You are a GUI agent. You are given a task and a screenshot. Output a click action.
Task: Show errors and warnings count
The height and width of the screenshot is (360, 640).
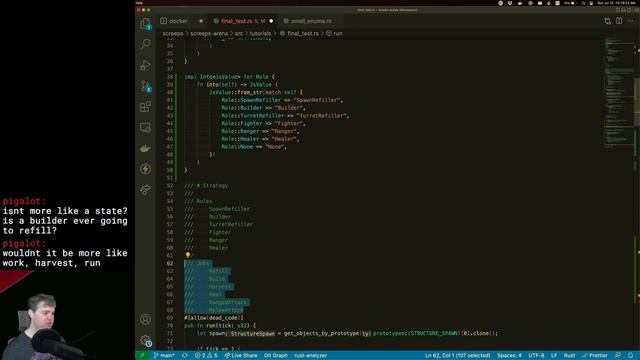(206, 356)
